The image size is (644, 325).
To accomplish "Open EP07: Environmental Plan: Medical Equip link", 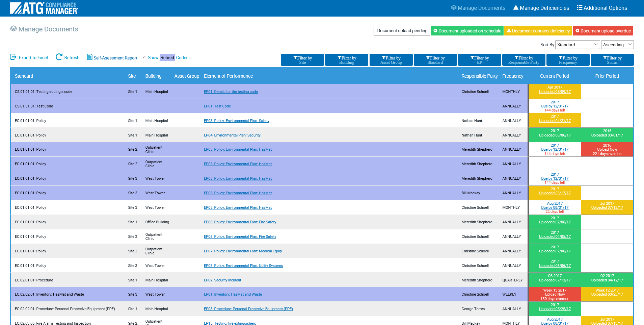I will (x=243, y=251).
